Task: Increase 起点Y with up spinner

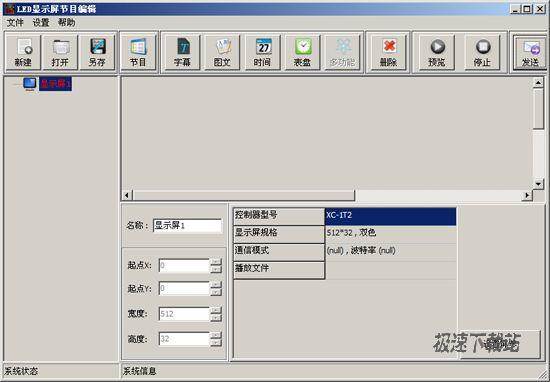Action: point(216,285)
